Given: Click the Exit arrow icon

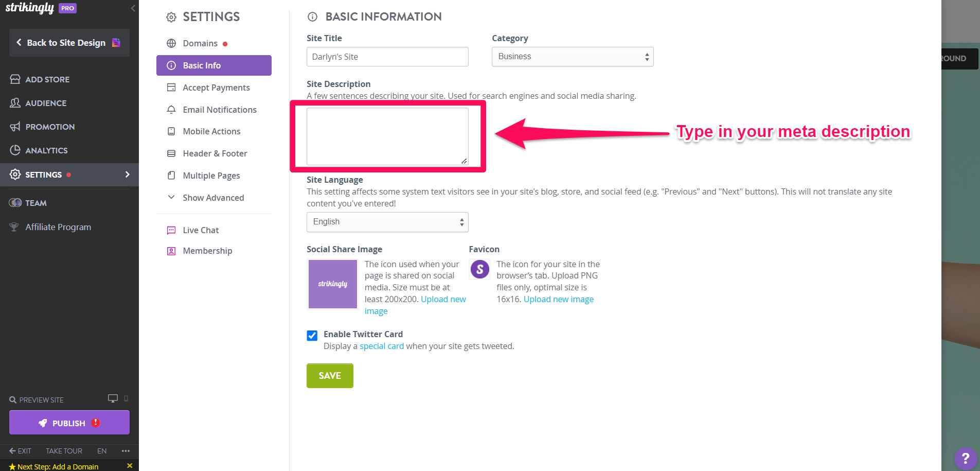Looking at the screenshot, I should (x=13, y=451).
